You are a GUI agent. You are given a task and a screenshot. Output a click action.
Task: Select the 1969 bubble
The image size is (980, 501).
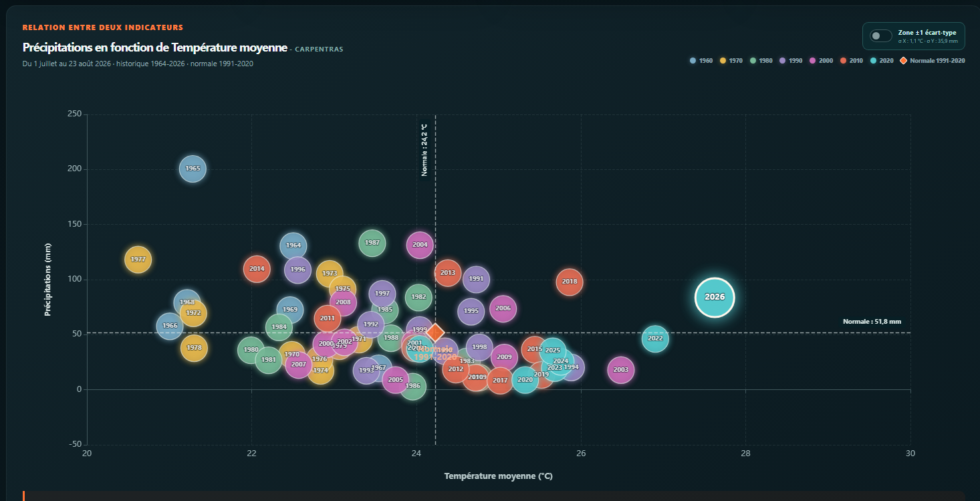click(290, 310)
